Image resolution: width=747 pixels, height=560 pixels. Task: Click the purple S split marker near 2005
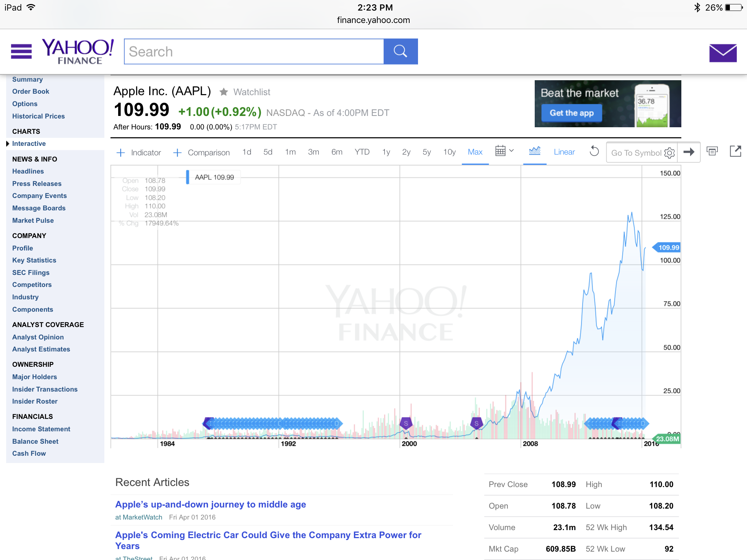[x=476, y=423]
